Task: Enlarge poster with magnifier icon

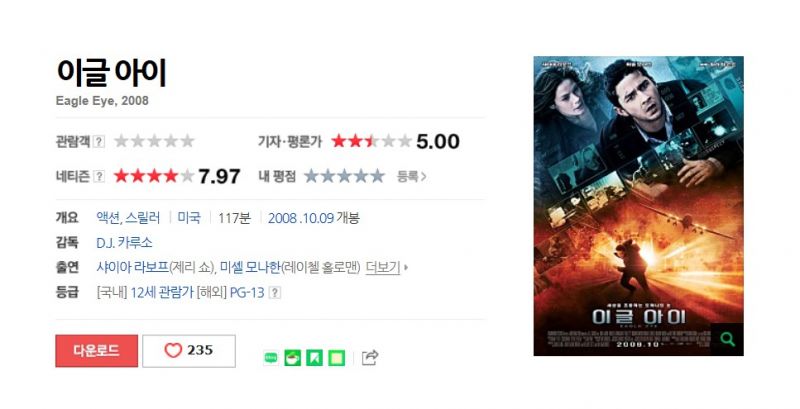Action: [x=727, y=339]
